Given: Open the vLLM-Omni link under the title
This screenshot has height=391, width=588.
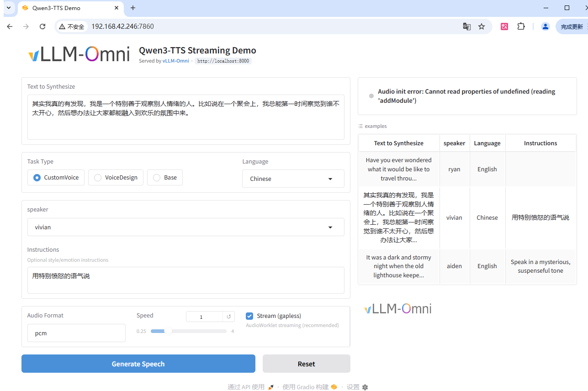Looking at the screenshot, I should tap(175, 61).
